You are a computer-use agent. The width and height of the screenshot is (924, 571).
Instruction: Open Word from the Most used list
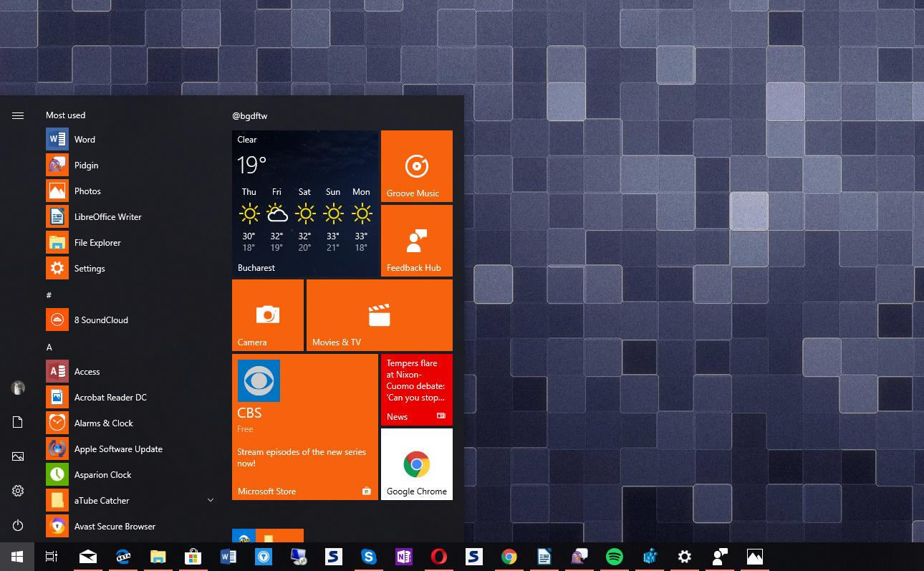(x=130, y=140)
